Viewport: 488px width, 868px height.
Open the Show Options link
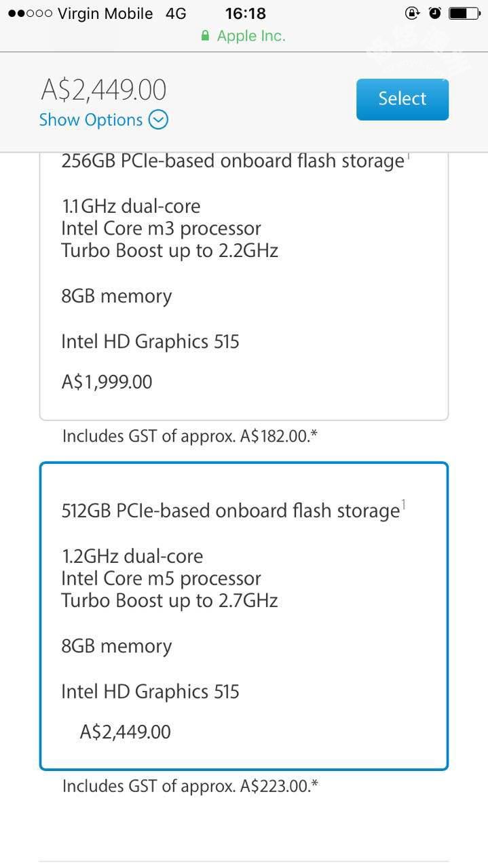pos(91,120)
